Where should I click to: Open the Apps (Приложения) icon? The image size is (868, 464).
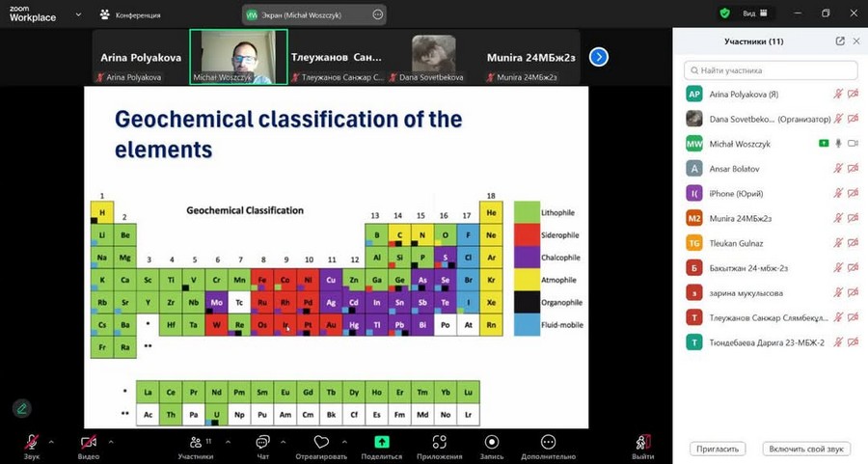[x=439, y=442]
